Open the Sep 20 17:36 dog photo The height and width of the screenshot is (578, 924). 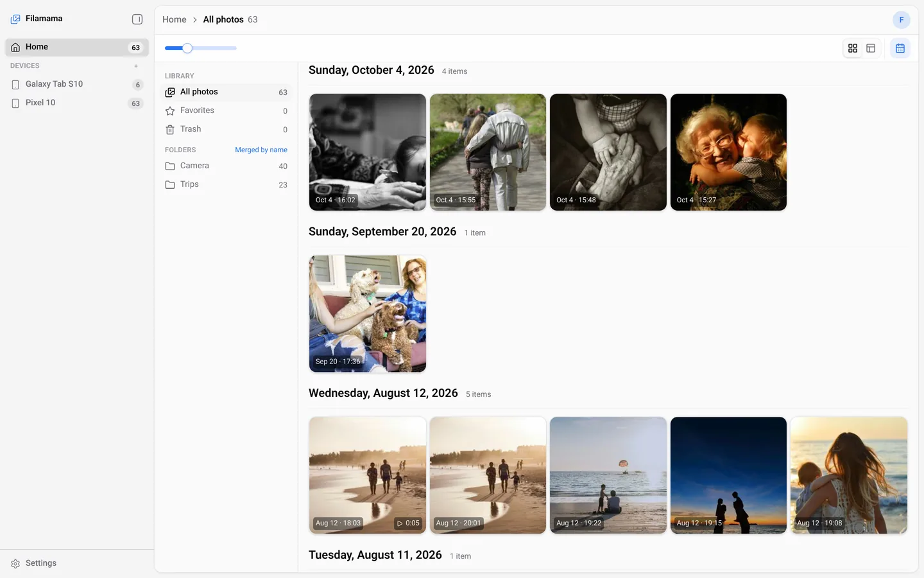368,314
